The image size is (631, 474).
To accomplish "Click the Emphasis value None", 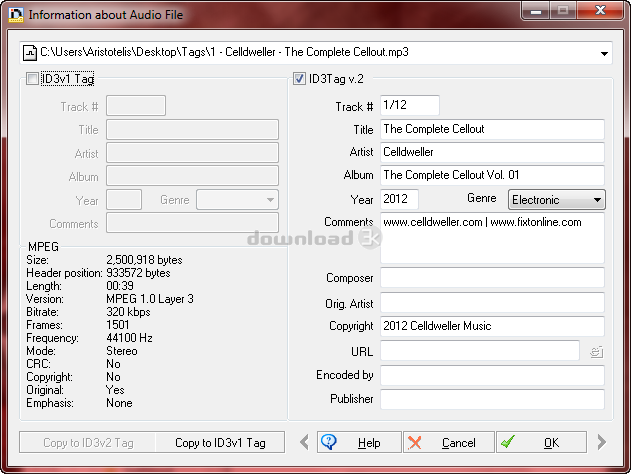I will (x=119, y=403).
